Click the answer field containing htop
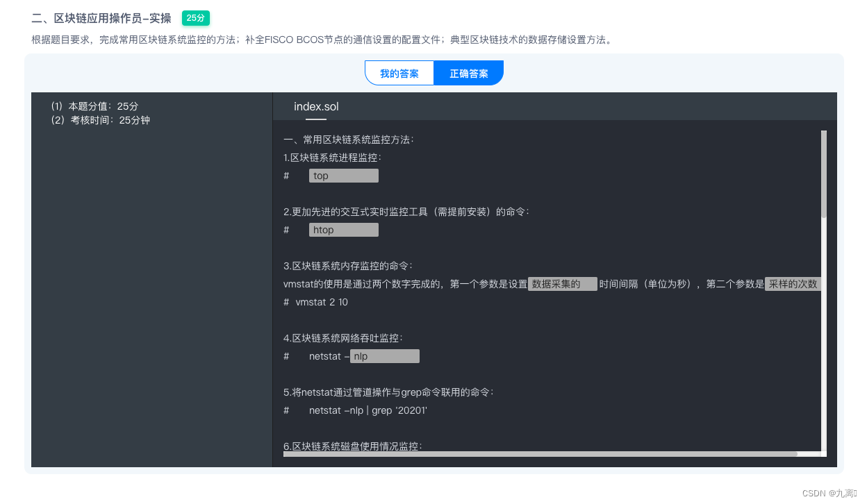 [344, 230]
